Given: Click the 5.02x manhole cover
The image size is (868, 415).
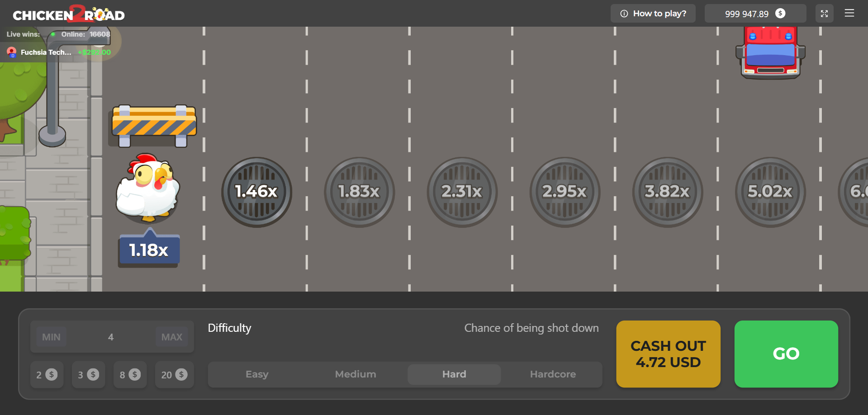Looking at the screenshot, I should tap(770, 192).
